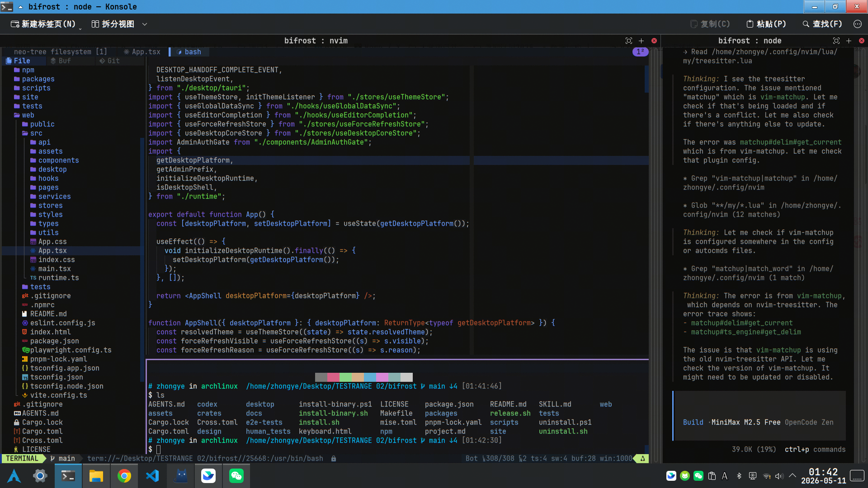Switch neo-tree to the Buf tab
Image resolution: width=868 pixels, height=488 pixels.
click(x=61, y=61)
